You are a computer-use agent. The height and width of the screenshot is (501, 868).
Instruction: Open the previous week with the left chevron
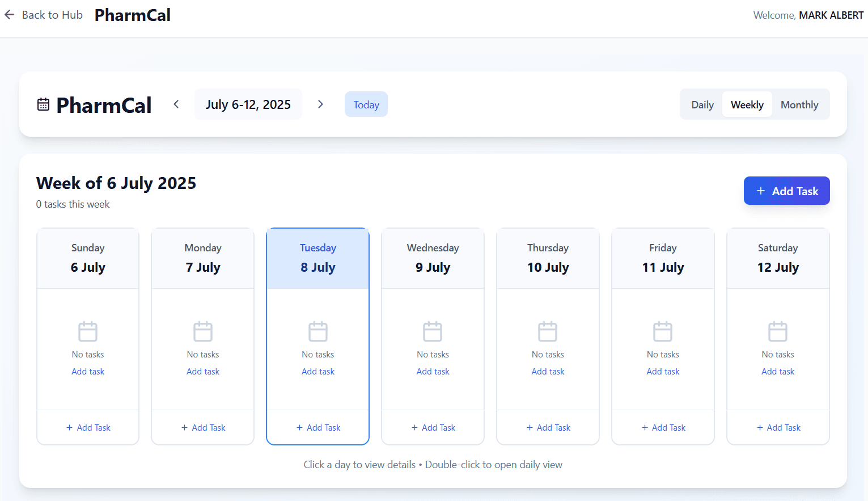click(176, 104)
